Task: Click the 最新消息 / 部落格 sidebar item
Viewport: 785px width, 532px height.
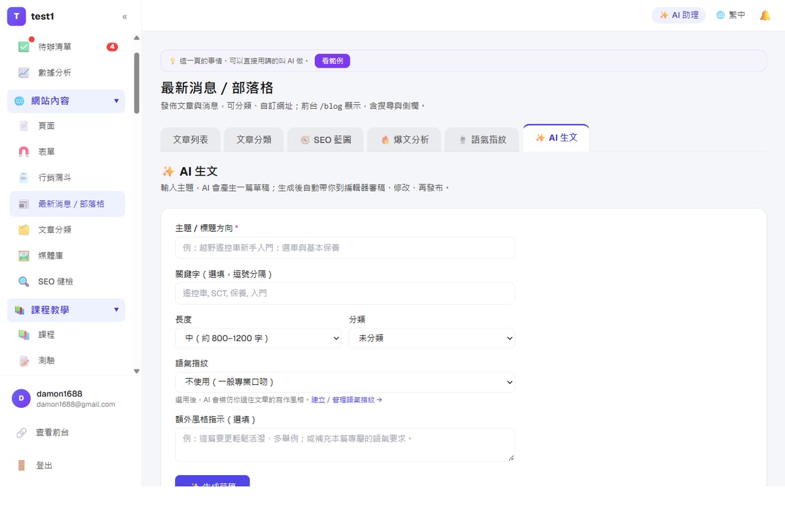Action: click(x=67, y=204)
